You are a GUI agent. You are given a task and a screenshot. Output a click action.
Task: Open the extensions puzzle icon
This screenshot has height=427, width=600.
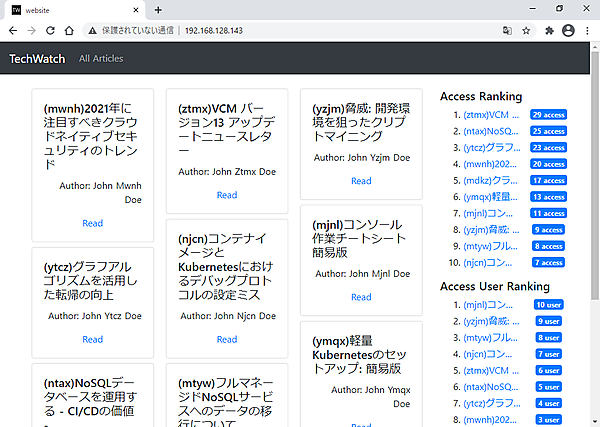[x=549, y=30]
